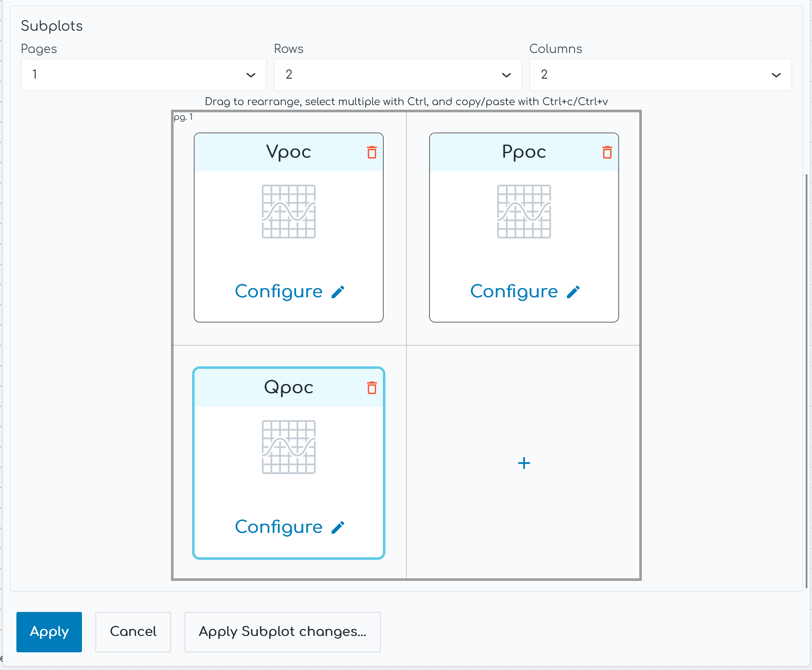
Task: Configure the Ppoc subplot
Action: point(525,291)
